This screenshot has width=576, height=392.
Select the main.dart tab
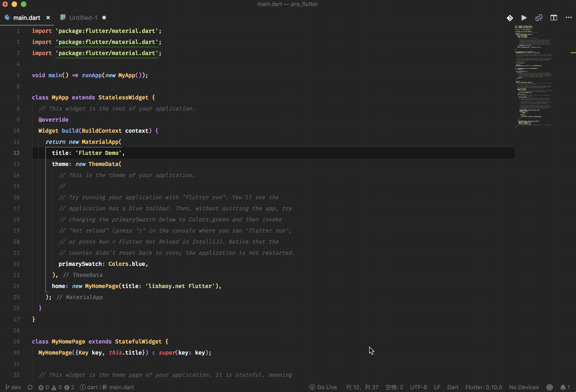click(x=27, y=18)
